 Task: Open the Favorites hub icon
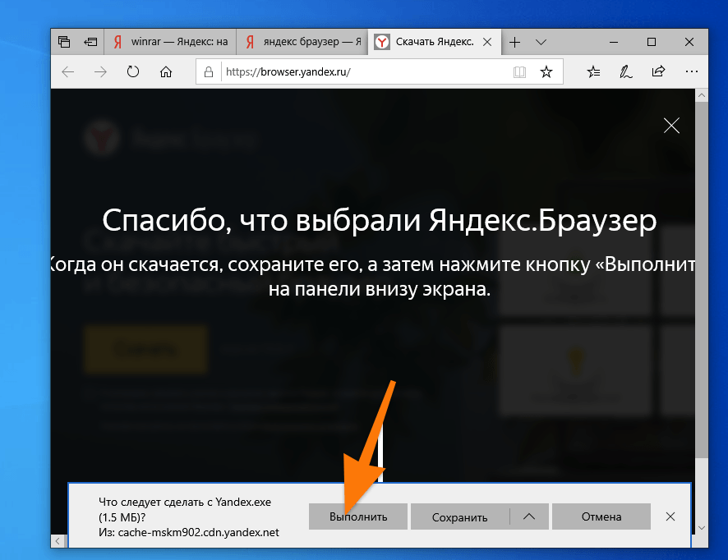pos(593,72)
